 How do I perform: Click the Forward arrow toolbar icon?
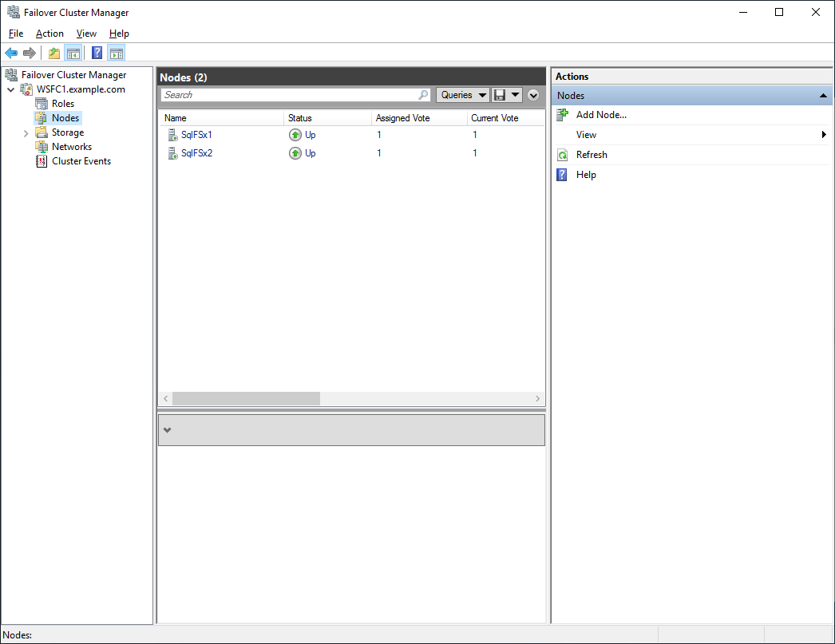pos(30,53)
